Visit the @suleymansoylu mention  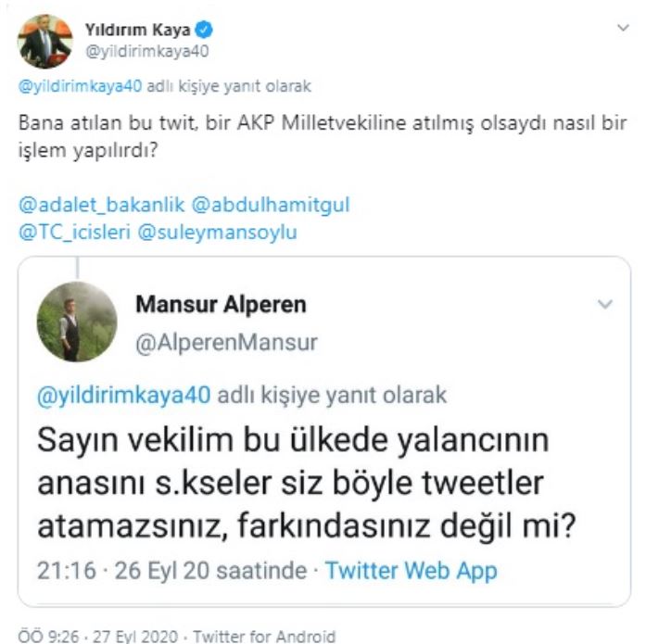(217, 233)
